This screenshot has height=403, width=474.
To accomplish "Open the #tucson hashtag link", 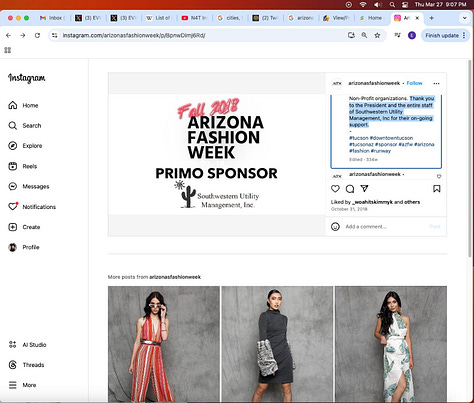I will coord(359,138).
